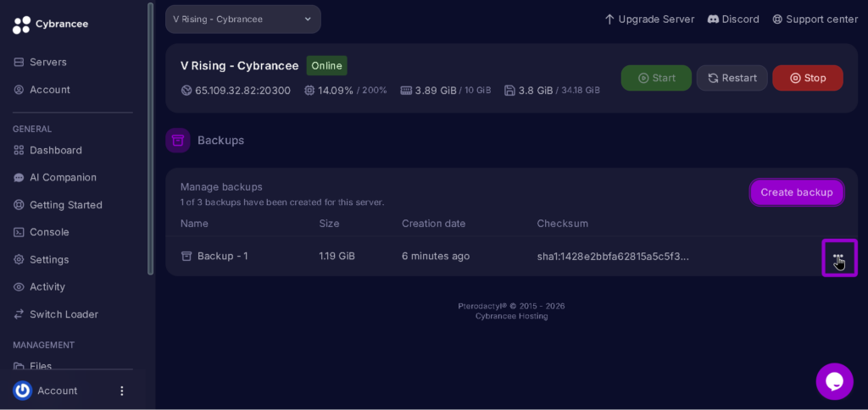Click the purple Backups archive icon

click(x=178, y=141)
